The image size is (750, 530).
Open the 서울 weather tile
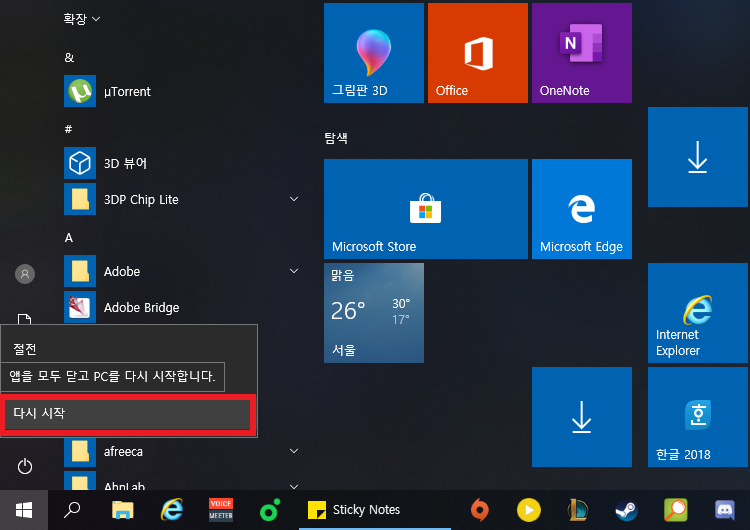point(374,313)
